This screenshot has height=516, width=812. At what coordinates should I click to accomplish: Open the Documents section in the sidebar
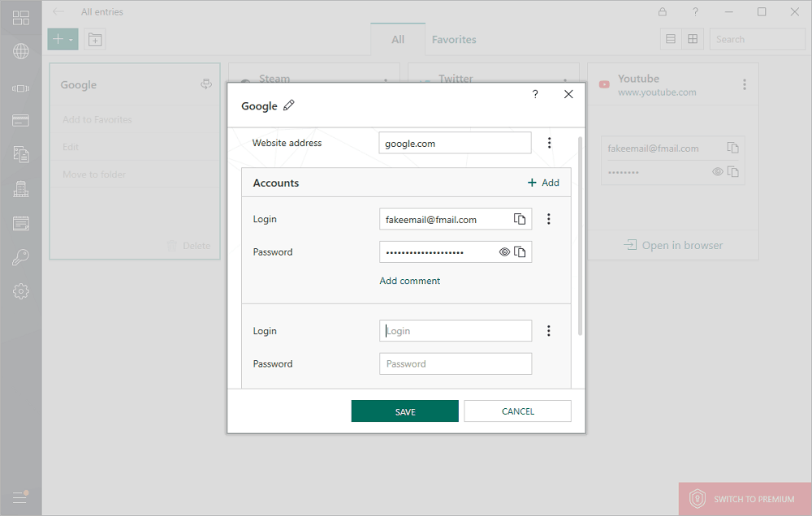[x=21, y=154]
